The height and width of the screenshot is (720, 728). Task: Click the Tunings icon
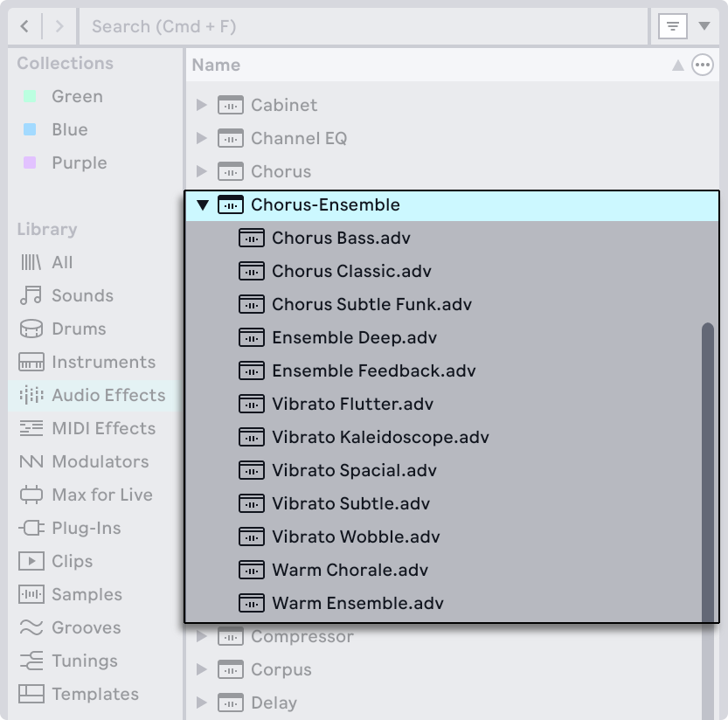tap(31, 661)
